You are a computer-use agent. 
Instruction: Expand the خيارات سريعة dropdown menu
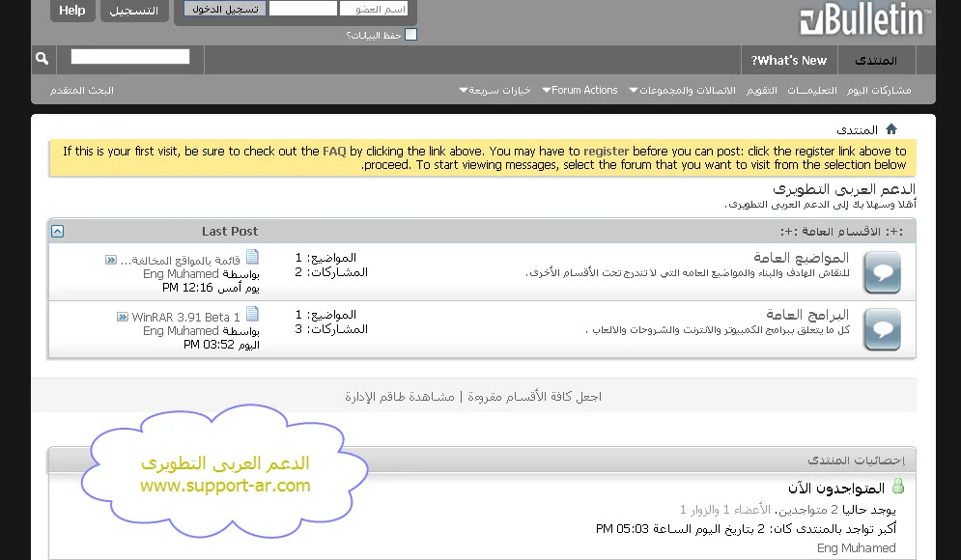(x=495, y=91)
